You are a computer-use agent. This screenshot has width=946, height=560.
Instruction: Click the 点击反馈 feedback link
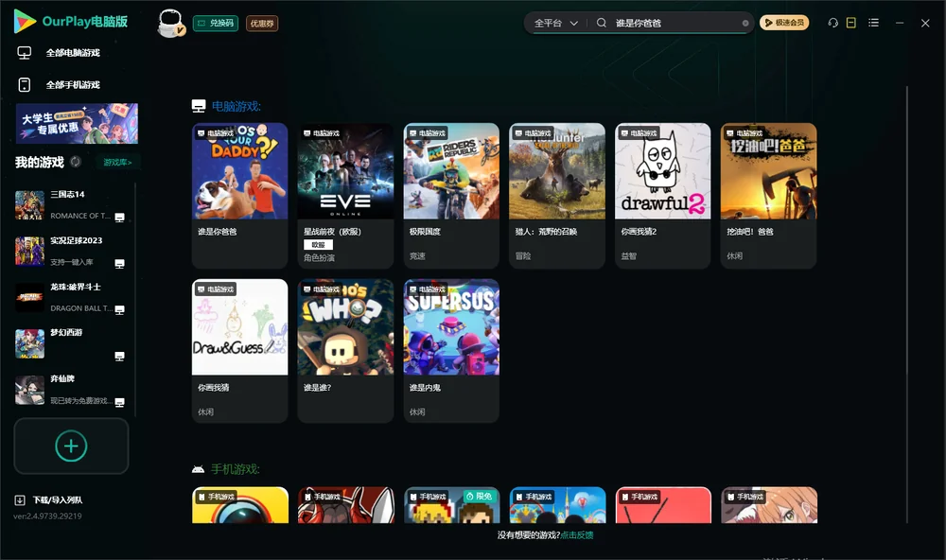577,534
